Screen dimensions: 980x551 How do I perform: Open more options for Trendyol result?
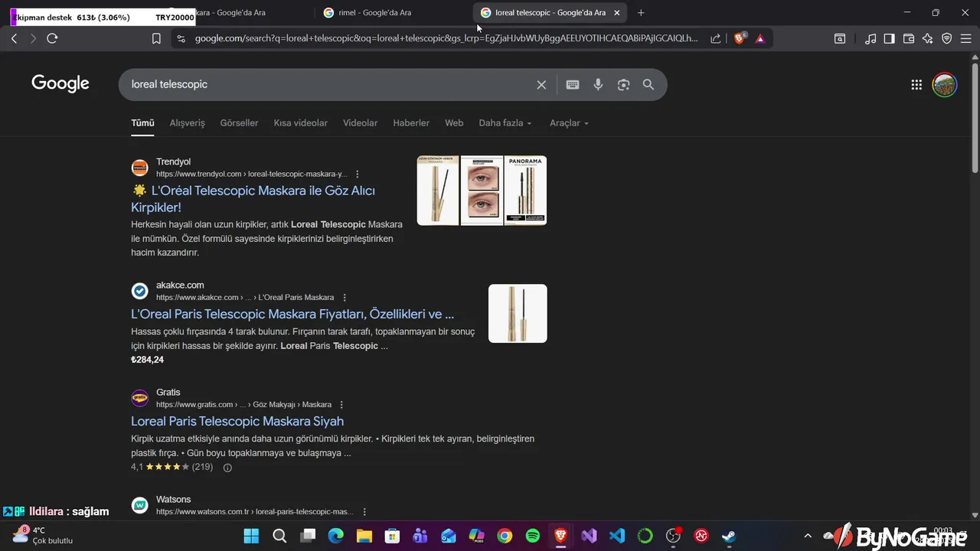[358, 174]
